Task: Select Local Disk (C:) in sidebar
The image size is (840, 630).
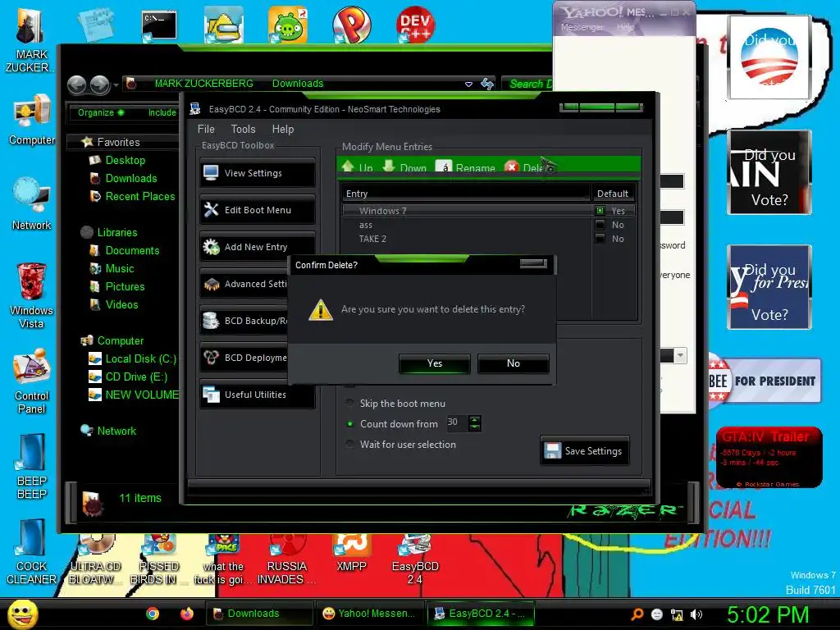Action: click(x=132, y=359)
